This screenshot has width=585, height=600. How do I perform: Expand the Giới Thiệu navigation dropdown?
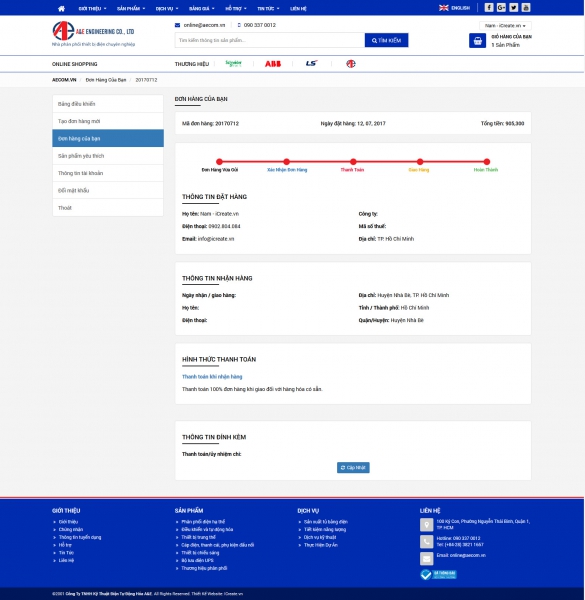pyautogui.click(x=92, y=8)
